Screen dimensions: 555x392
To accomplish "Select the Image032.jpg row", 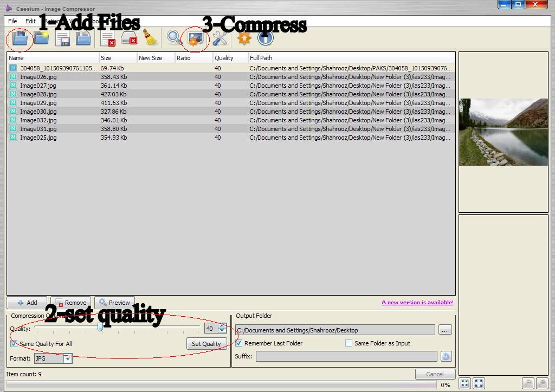I will (x=231, y=120).
